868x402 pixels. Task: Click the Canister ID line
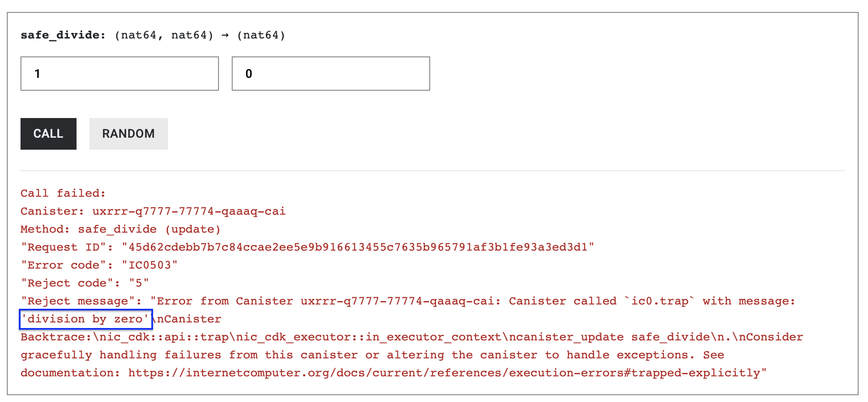(x=153, y=211)
